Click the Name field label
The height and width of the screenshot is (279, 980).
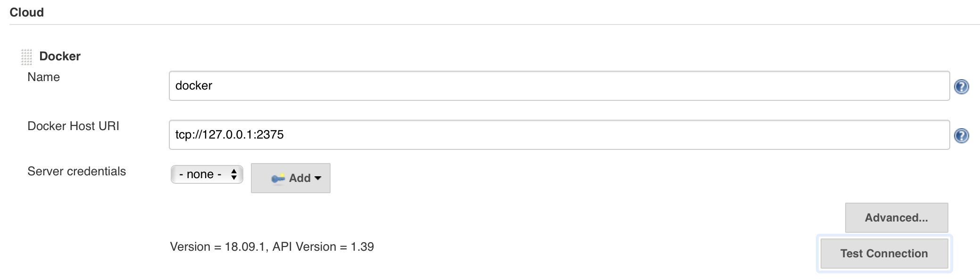(43, 77)
